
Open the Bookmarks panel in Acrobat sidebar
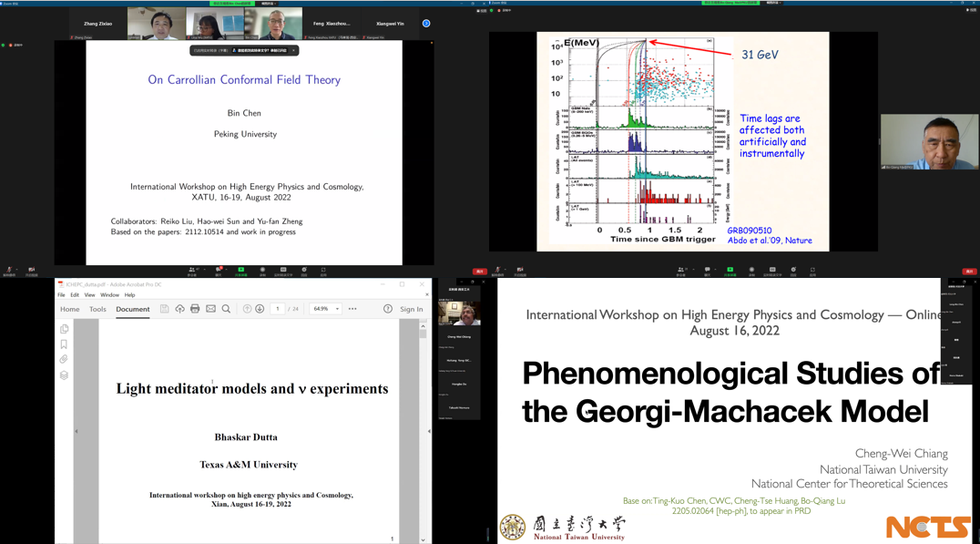[x=64, y=344]
